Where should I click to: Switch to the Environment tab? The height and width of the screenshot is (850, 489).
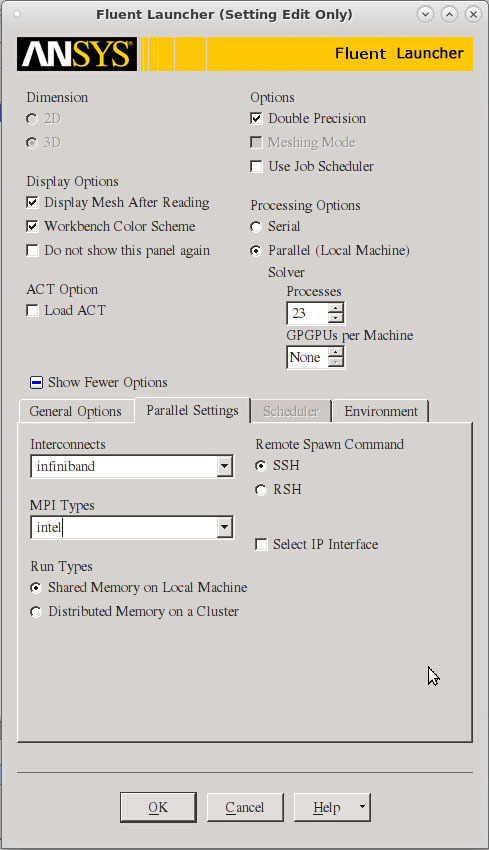click(x=381, y=411)
